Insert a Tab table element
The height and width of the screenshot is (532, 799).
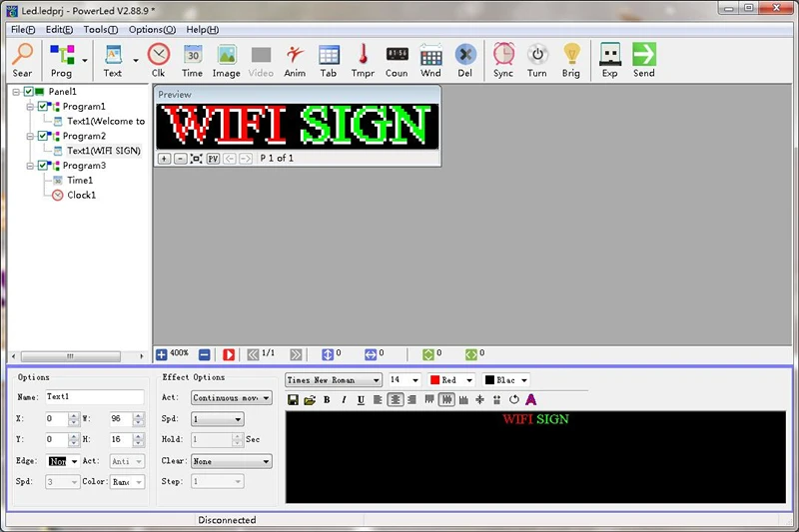pos(329,60)
